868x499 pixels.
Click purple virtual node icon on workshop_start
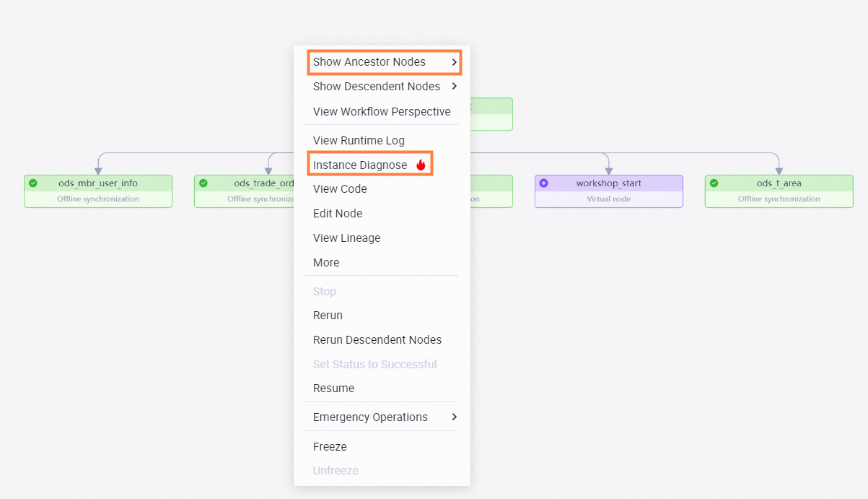(544, 183)
